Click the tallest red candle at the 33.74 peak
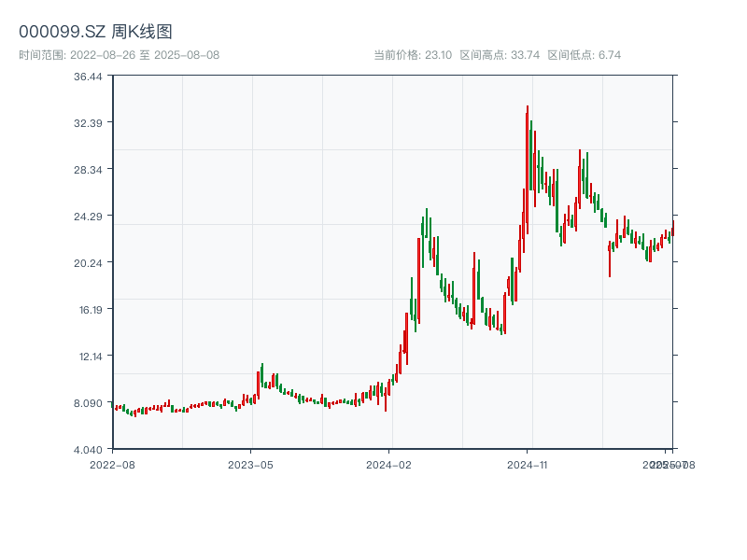Viewport: 747px width, 560px height. coord(528,170)
